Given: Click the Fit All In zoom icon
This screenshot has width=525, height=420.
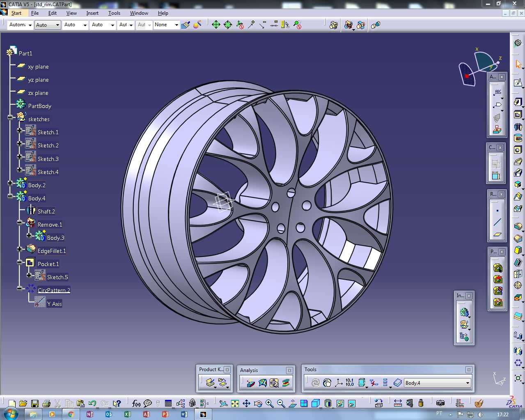Looking at the screenshot, I should 235,404.
